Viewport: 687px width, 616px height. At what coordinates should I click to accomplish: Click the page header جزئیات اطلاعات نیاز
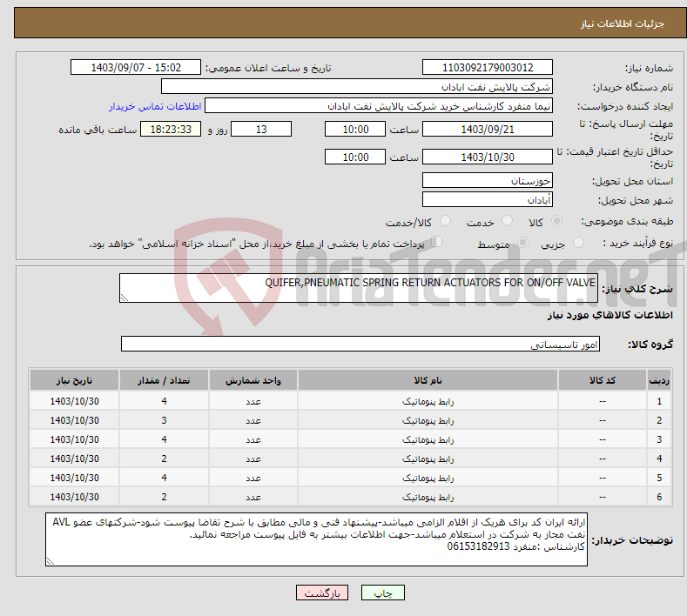[623, 23]
